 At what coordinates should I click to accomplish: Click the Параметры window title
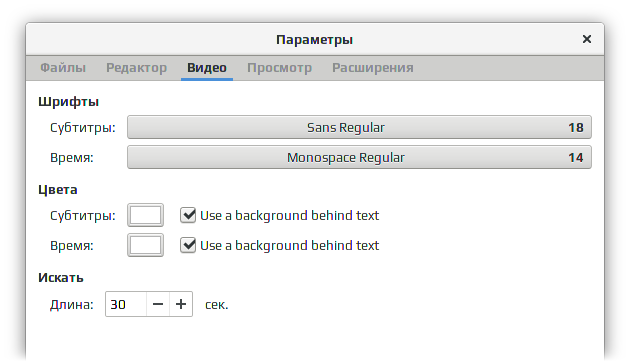(315, 40)
